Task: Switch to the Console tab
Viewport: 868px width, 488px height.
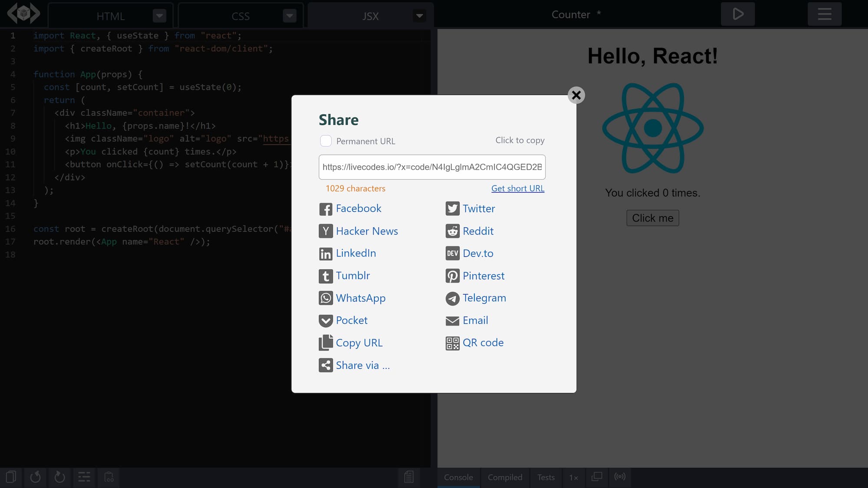Action: click(x=459, y=477)
